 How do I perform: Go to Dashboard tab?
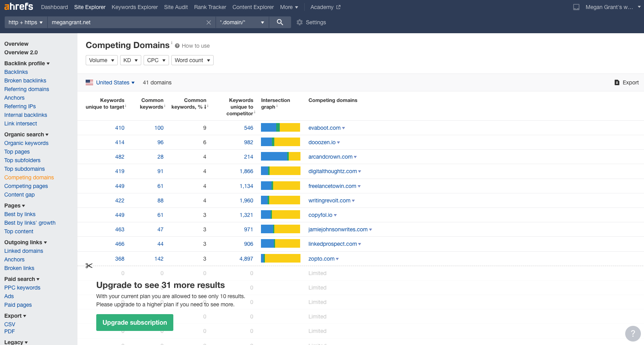(54, 7)
